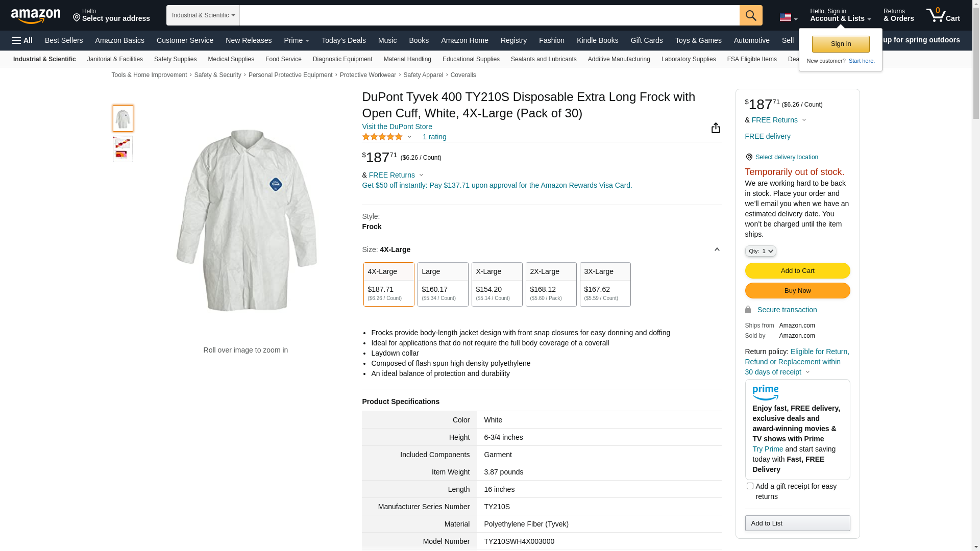This screenshot has height=551, width=980.
Task: Click the share icon beside the product title
Action: tap(716, 128)
